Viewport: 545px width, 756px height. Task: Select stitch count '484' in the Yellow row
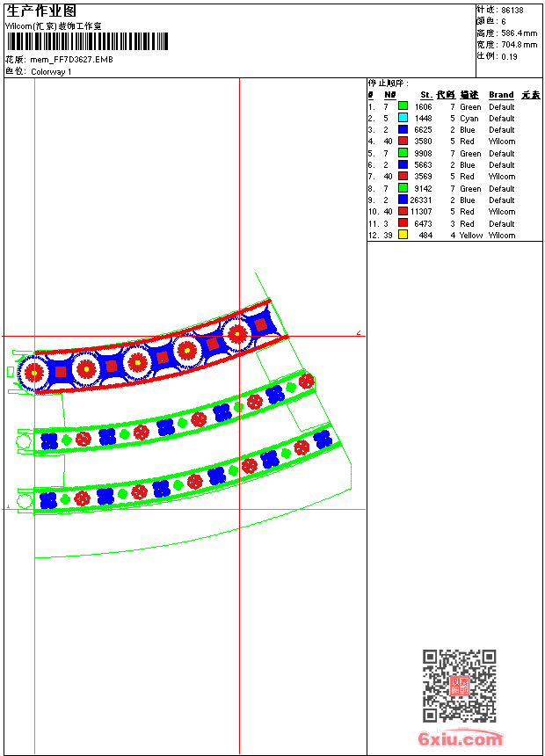tap(425, 236)
